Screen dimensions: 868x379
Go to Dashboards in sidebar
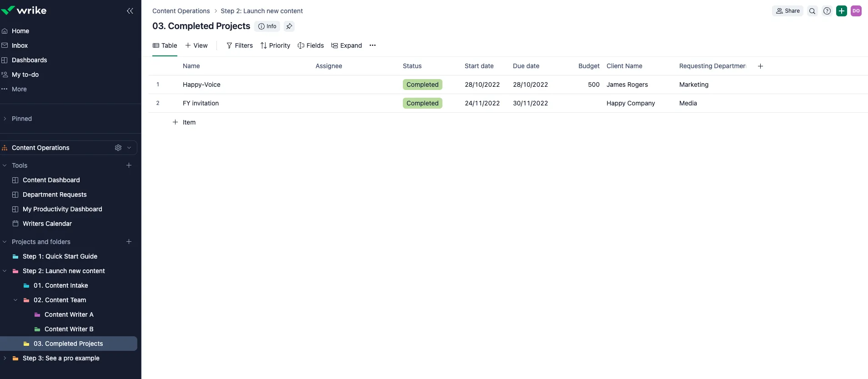point(29,60)
